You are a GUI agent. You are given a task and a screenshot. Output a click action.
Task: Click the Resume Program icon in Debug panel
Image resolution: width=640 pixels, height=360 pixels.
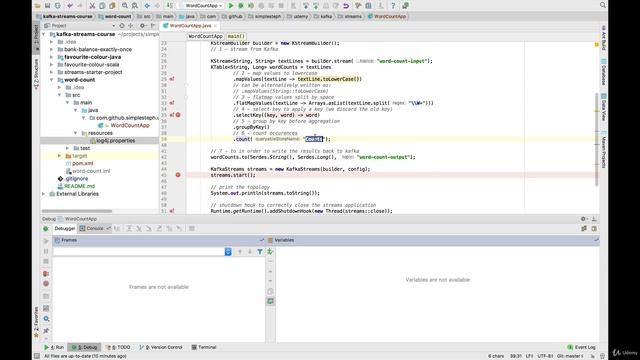[x=46, y=241]
